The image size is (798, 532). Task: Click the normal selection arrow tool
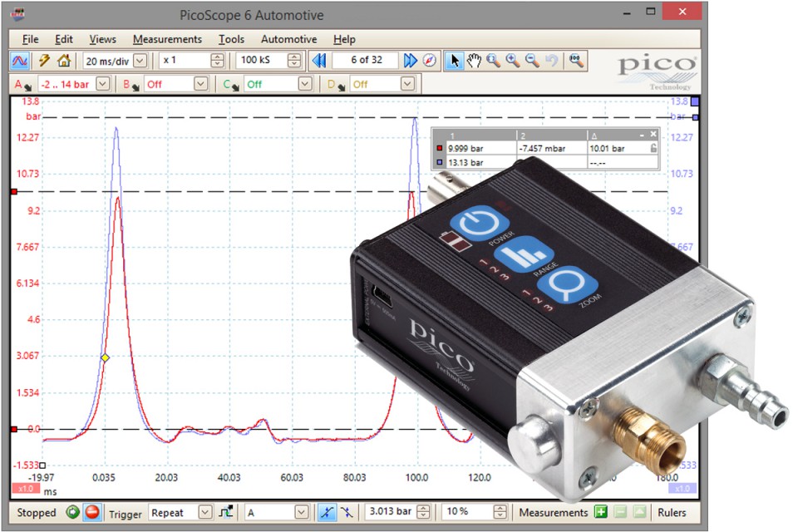pos(456,60)
